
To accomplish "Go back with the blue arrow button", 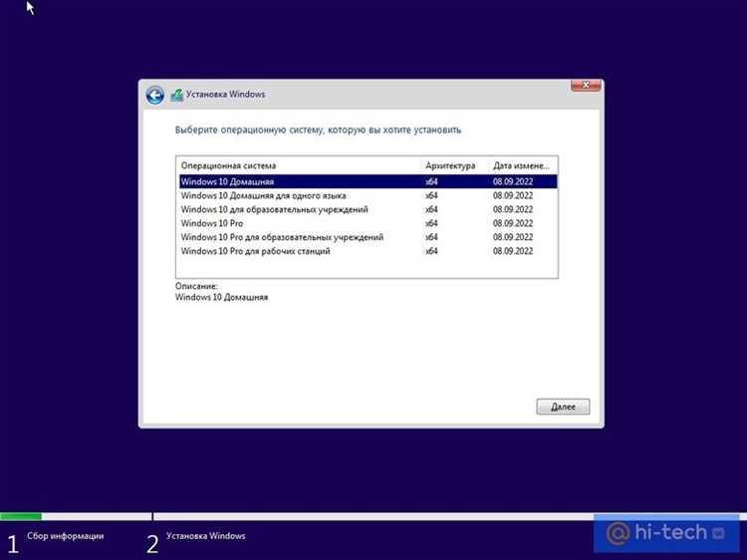I will (154, 96).
